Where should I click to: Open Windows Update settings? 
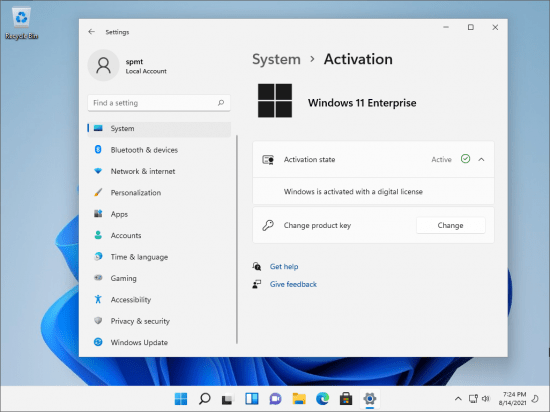click(159, 342)
